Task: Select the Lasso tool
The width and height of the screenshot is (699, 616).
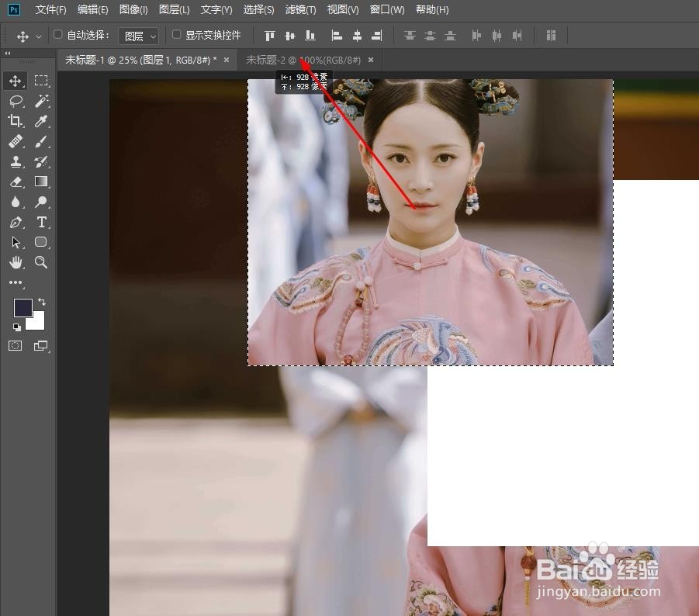Action: [16, 101]
